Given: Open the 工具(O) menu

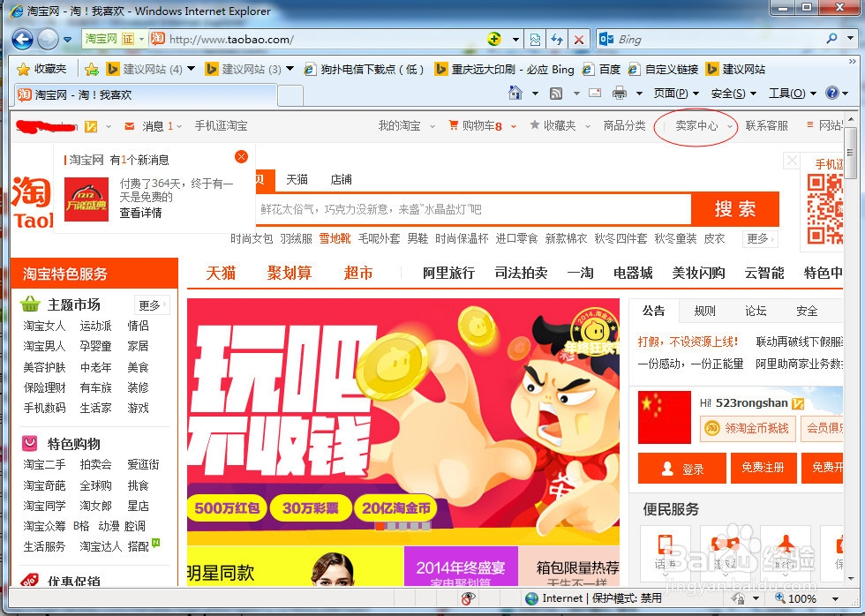Looking at the screenshot, I should pos(793,94).
